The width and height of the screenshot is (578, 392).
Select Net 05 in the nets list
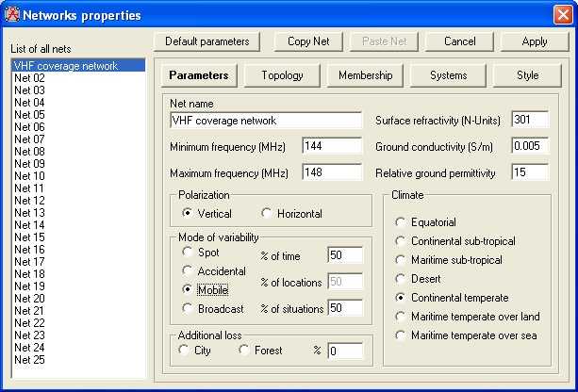tap(29, 115)
